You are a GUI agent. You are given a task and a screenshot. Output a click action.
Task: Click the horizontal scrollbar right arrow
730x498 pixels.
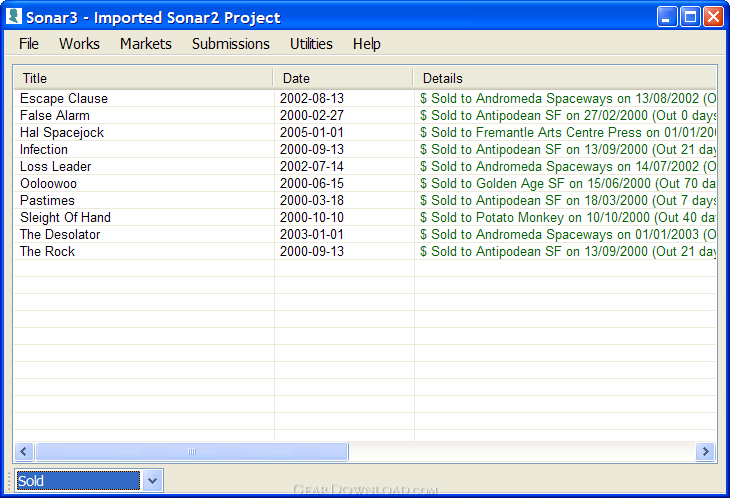pos(705,451)
